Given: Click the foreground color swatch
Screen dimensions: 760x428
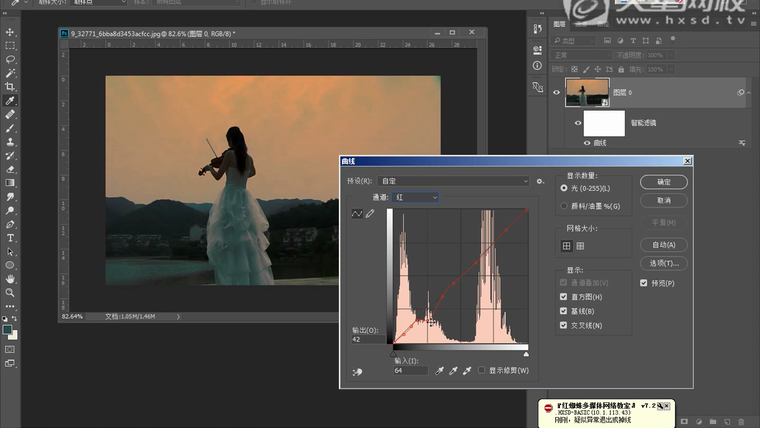Looking at the screenshot, I should click(x=7, y=328).
